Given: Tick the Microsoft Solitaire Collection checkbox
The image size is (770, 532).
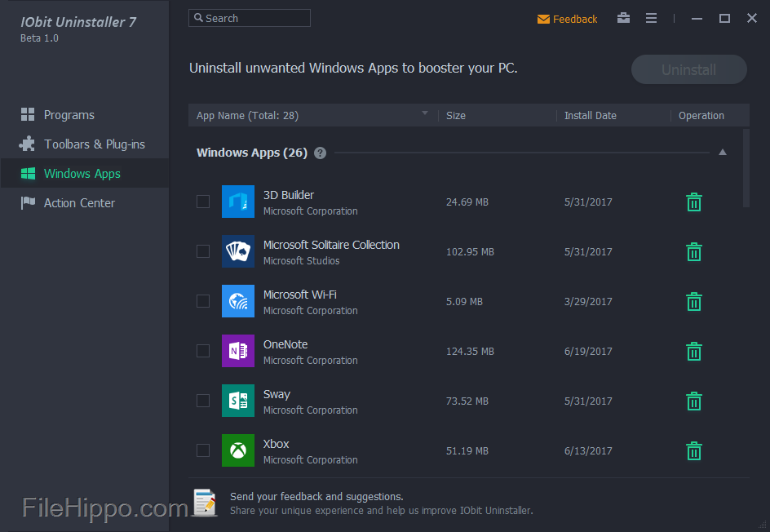Looking at the screenshot, I should (x=203, y=251).
